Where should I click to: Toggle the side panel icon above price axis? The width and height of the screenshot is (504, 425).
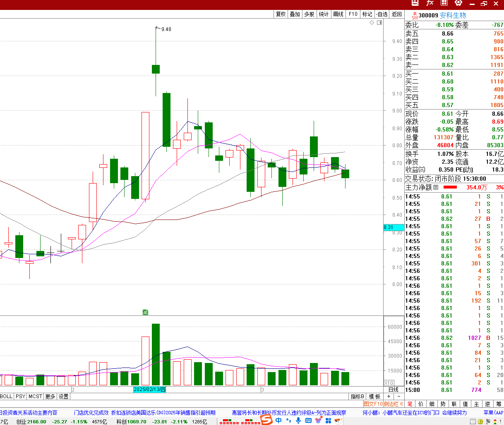click(379, 23)
